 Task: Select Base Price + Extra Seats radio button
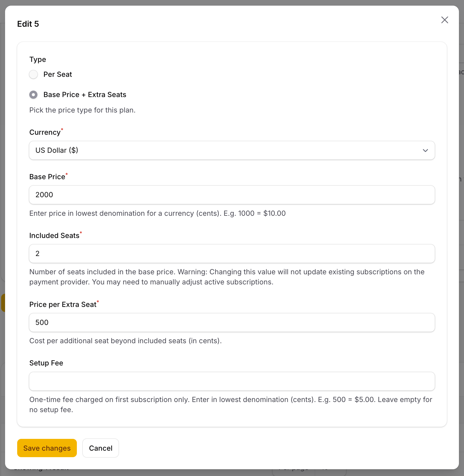pos(34,95)
